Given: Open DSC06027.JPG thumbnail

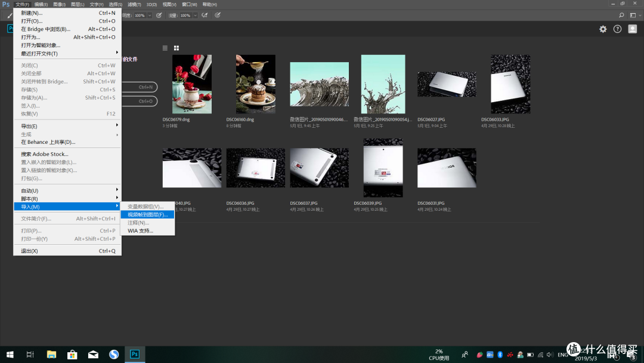Looking at the screenshot, I should pos(447,84).
